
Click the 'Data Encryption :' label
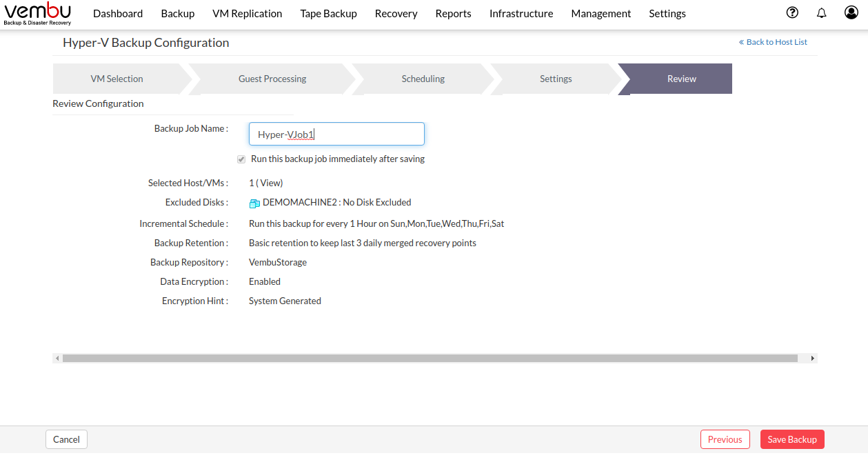tap(194, 281)
